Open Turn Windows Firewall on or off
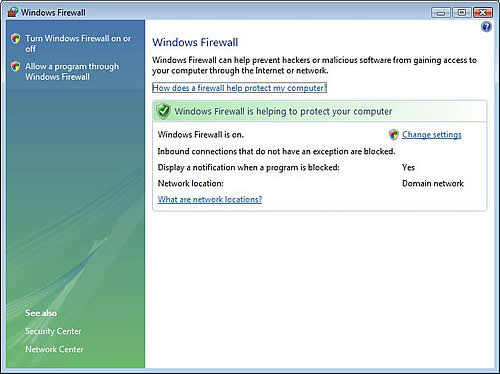This screenshot has width=500, height=374. (78, 43)
